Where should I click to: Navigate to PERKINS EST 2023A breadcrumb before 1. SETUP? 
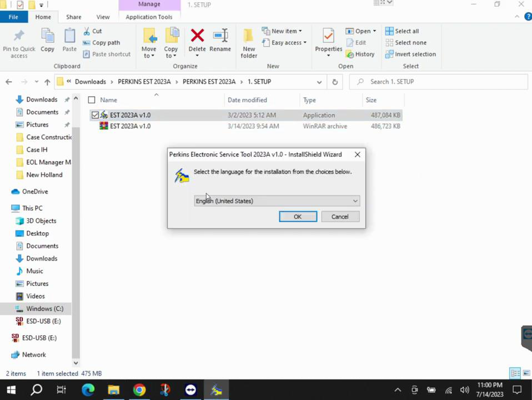209,82
